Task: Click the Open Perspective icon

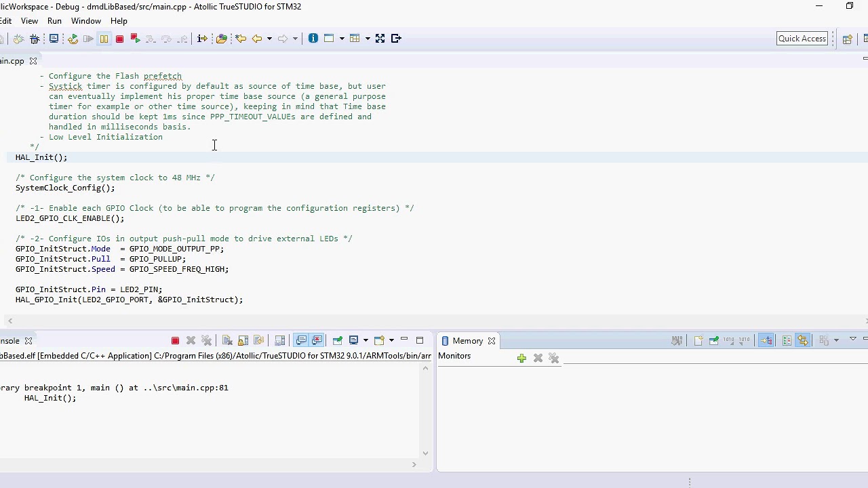Action: pyautogui.click(x=847, y=39)
